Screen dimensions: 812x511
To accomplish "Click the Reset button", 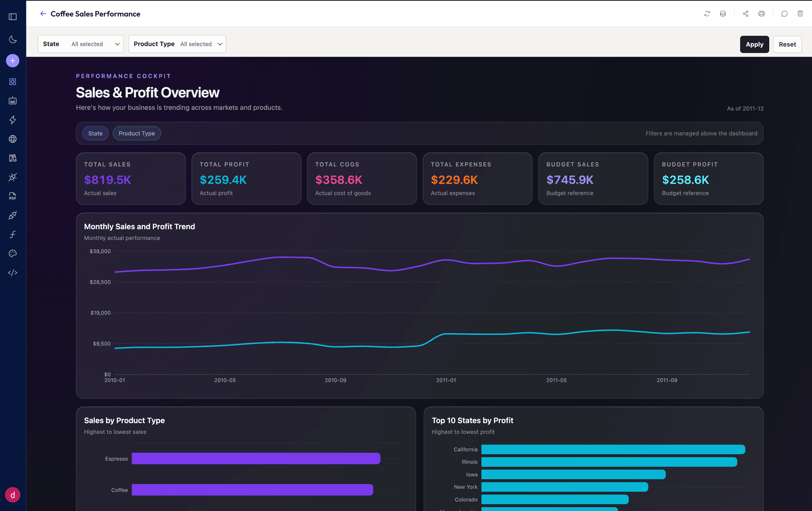I will (787, 44).
